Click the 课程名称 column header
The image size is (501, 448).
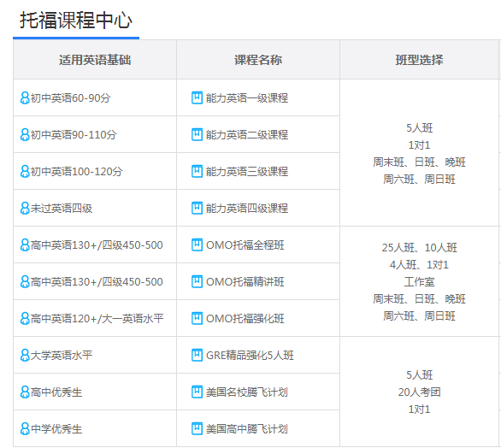click(x=258, y=60)
